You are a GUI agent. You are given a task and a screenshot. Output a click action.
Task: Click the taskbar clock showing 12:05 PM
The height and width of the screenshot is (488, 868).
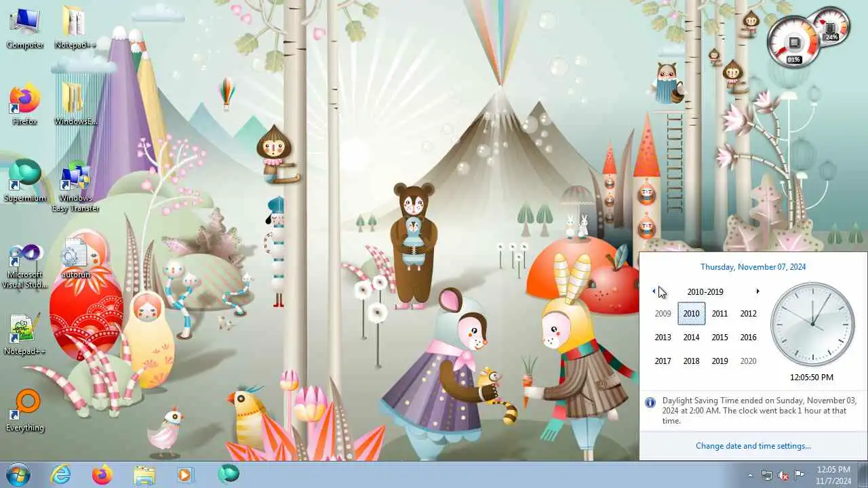[833, 475]
